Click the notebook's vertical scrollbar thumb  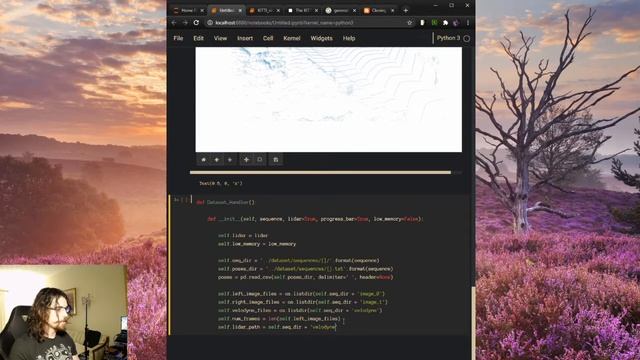(x=473, y=322)
